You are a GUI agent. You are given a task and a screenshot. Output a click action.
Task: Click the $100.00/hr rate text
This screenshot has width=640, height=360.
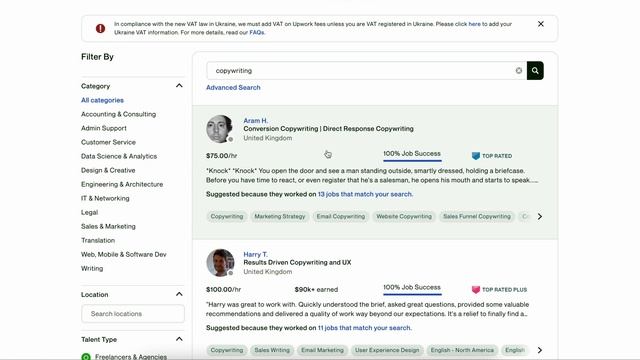pyautogui.click(x=223, y=290)
